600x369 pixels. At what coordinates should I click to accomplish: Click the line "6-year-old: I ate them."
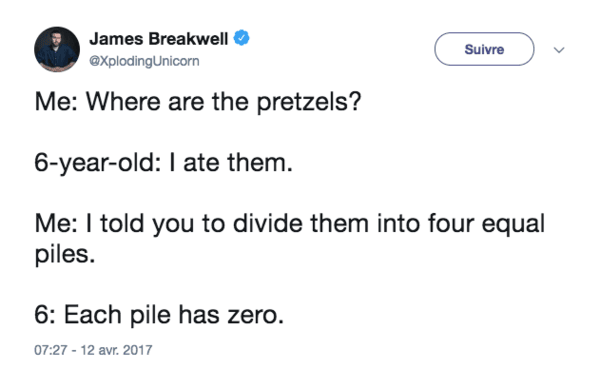tap(163, 163)
